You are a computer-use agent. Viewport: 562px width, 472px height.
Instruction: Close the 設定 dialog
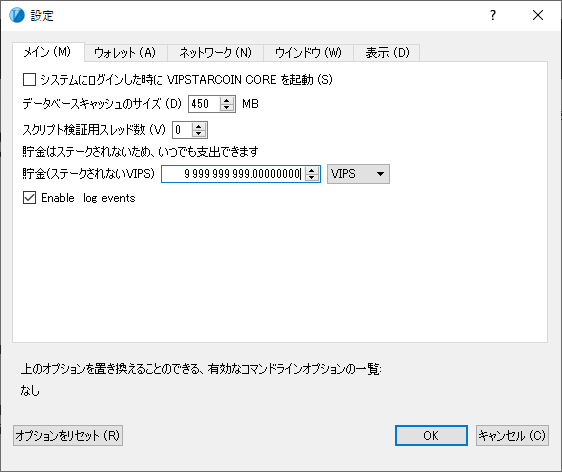click(x=538, y=15)
